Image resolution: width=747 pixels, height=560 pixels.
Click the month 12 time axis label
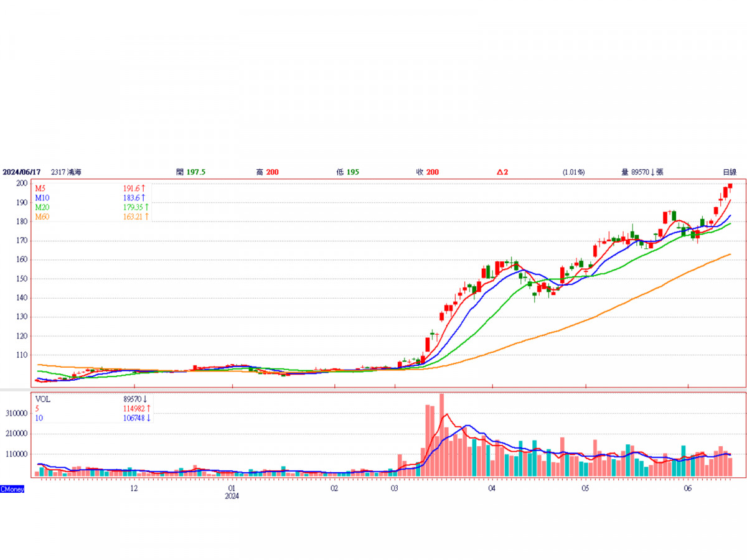click(x=134, y=488)
